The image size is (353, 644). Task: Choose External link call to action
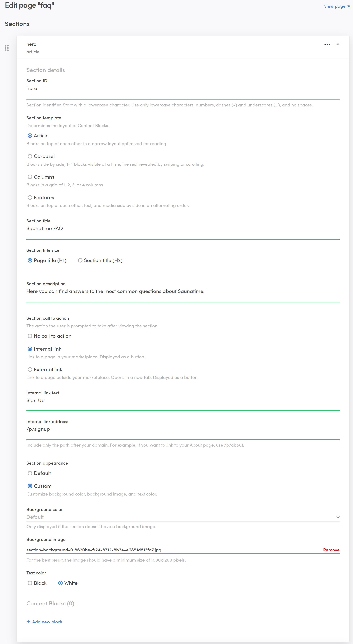pos(30,369)
